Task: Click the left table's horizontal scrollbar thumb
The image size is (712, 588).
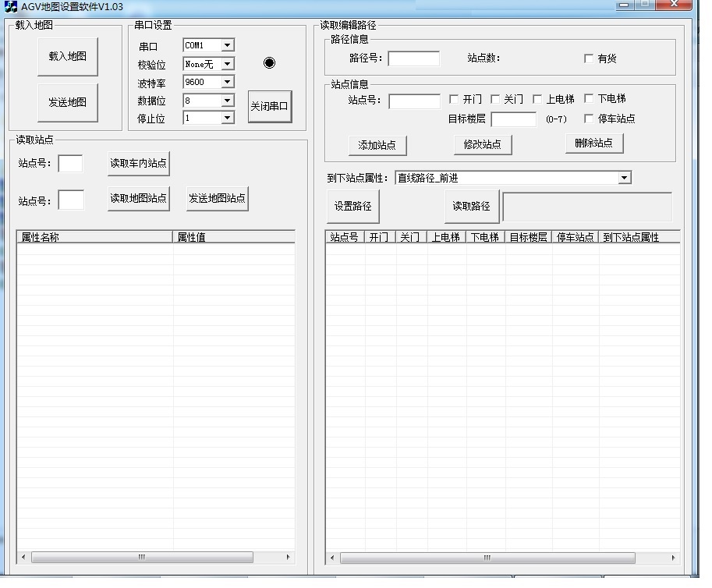Action: (x=142, y=558)
